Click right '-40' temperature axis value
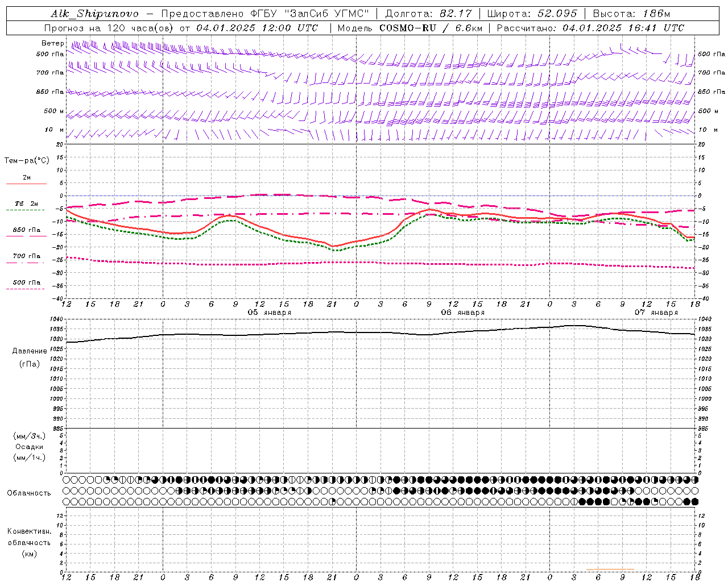 tap(703, 298)
